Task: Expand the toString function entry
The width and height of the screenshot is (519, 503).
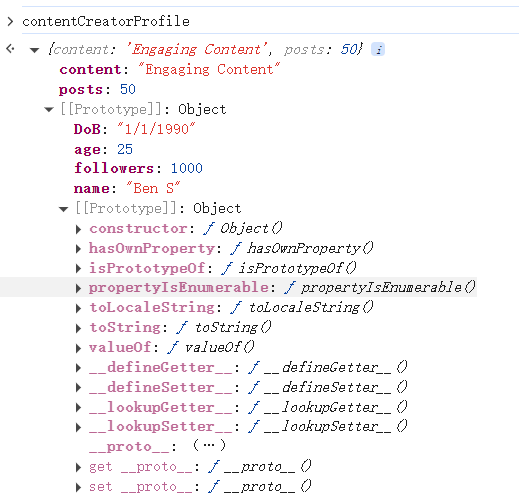Action: pyautogui.click(x=78, y=328)
